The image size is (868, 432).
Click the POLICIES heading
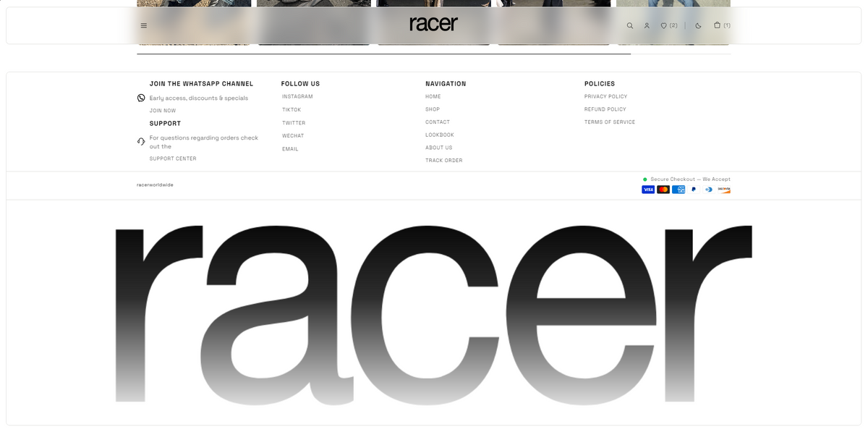600,84
